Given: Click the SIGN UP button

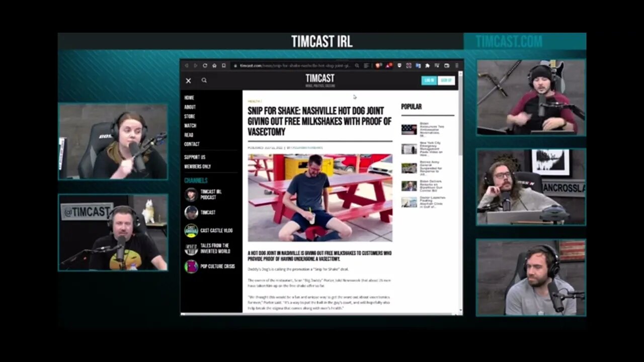Looking at the screenshot, I should point(446,80).
